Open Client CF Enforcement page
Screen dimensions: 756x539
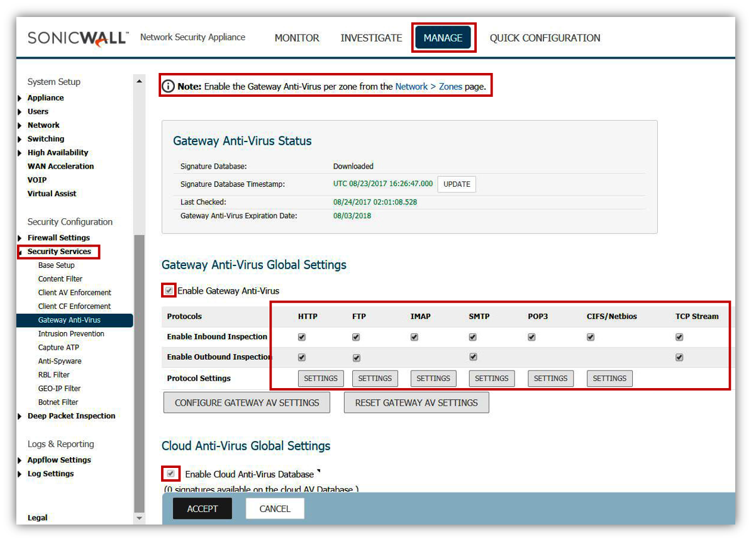(74, 306)
